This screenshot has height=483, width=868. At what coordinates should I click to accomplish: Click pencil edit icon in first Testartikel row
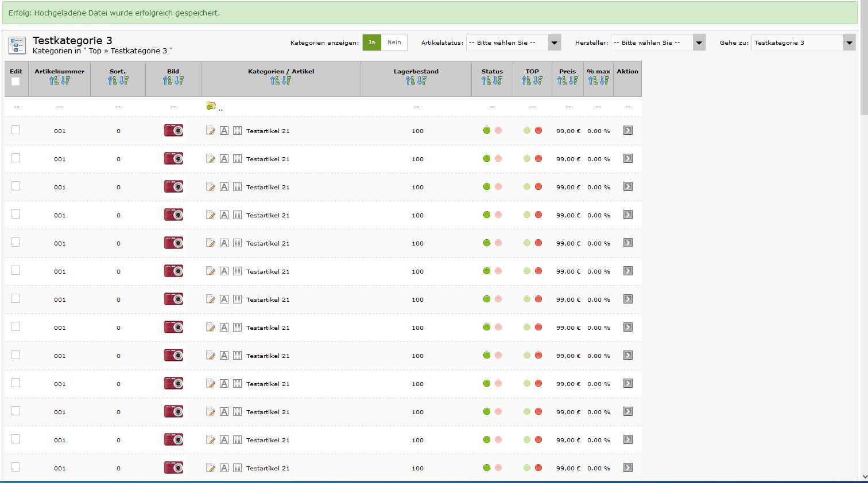pos(211,131)
